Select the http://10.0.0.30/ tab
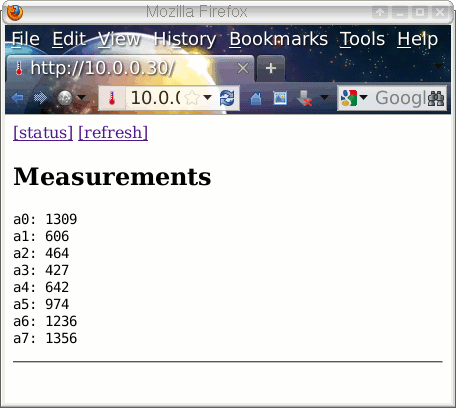 (x=130, y=69)
